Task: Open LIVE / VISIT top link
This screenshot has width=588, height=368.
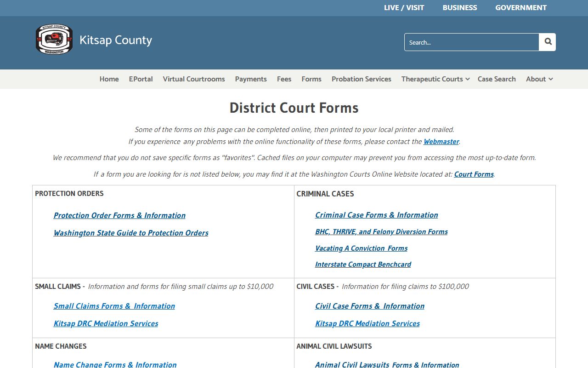Action: (x=404, y=8)
